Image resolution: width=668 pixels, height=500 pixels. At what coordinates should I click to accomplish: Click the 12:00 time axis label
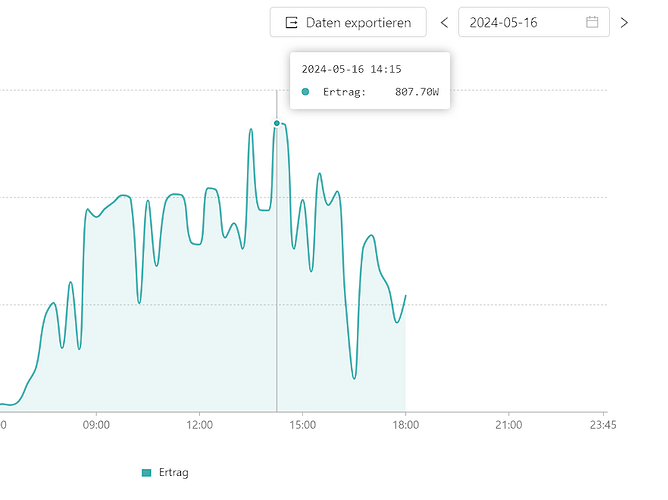pyautogui.click(x=199, y=425)
